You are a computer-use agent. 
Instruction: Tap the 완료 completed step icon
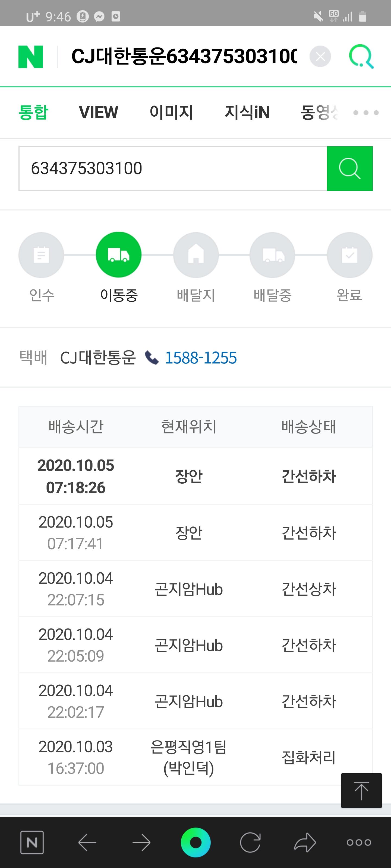(349, 255)
